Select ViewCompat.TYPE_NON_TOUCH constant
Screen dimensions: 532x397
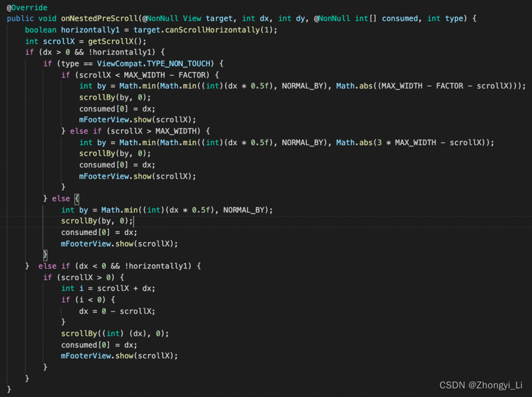pos(154,64)
